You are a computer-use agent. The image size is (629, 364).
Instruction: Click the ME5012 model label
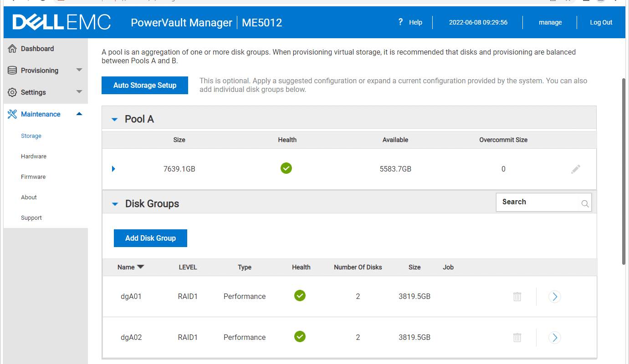coord(262,22)
